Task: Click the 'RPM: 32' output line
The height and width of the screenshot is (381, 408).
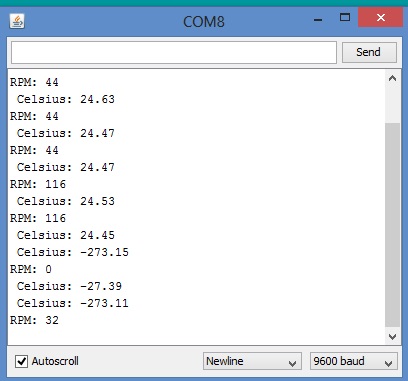Action: coord(34,320)
